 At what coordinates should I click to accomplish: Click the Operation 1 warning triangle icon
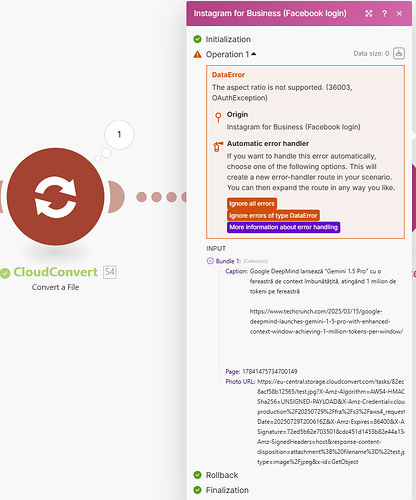tap(197, 54)
